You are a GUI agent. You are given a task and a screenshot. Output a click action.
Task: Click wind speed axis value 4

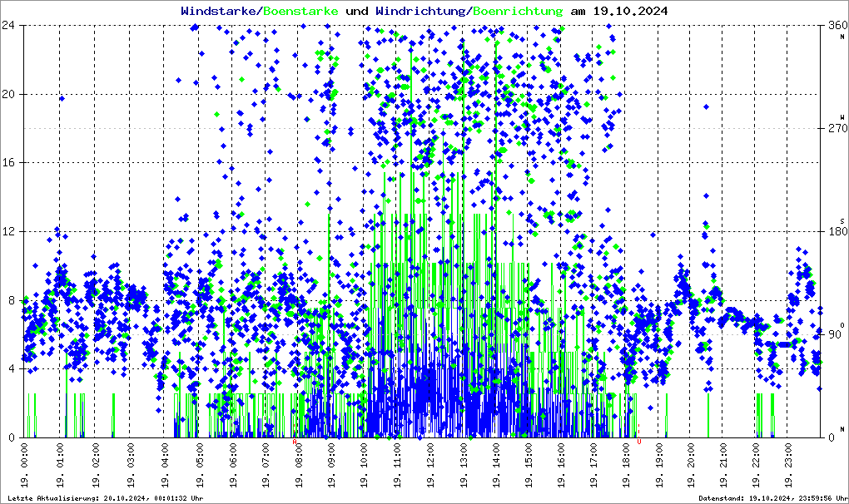tap(12, 368)
